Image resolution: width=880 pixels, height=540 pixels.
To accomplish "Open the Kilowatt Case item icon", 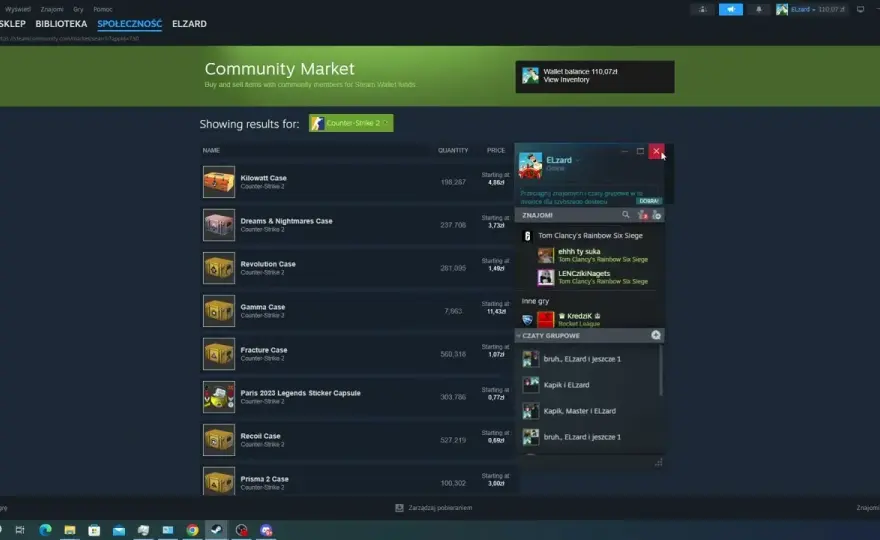I will click(219, 182).
